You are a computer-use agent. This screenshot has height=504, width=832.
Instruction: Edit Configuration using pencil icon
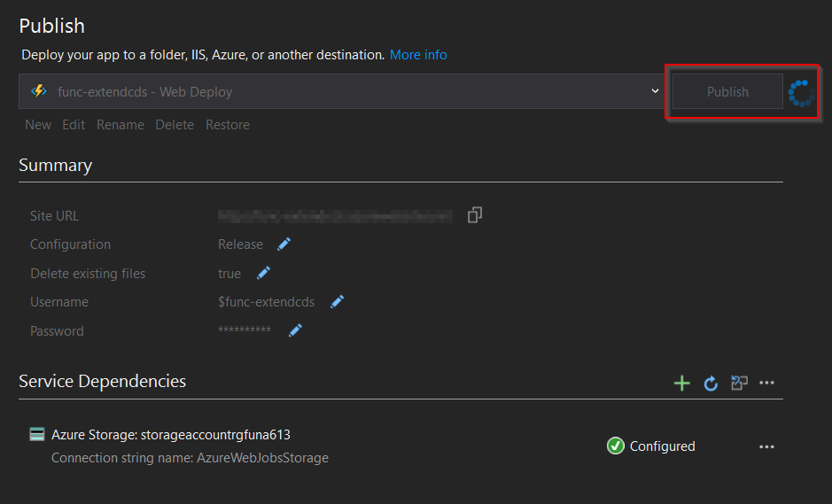point(284,244)
